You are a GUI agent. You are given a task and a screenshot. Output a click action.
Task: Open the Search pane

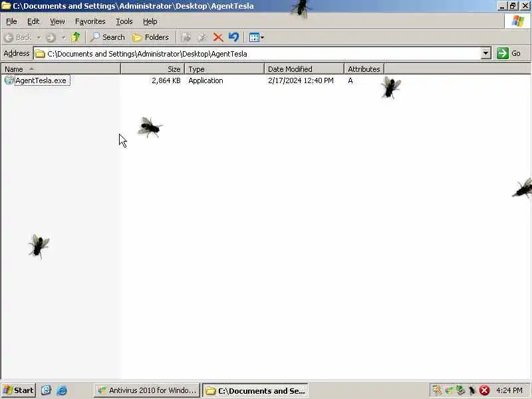(108, 37)
